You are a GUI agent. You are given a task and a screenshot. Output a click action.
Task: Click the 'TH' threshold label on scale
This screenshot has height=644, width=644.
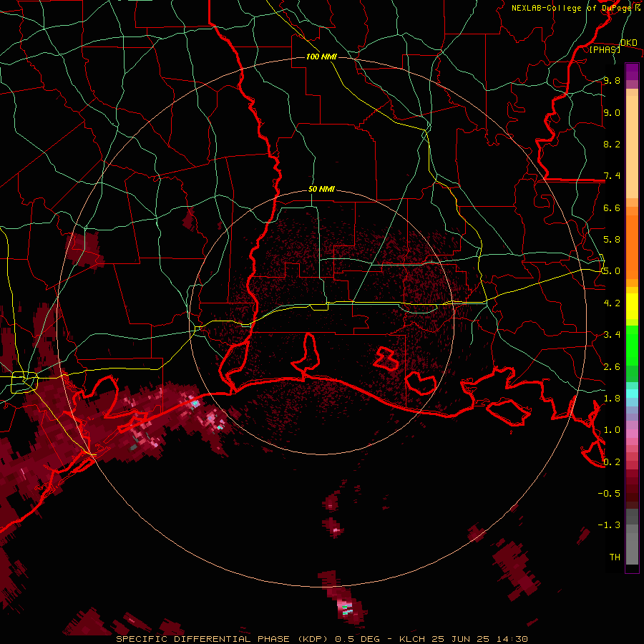(615, 557)
